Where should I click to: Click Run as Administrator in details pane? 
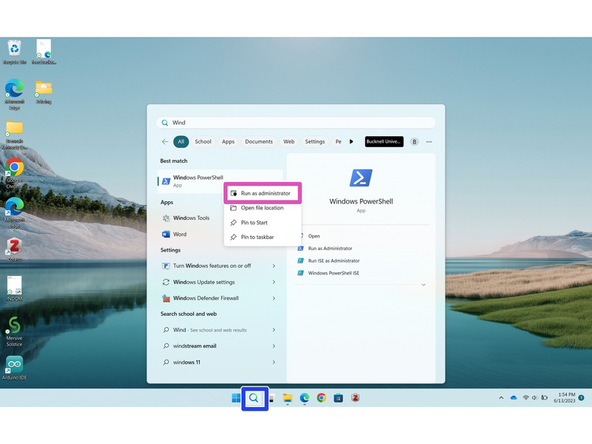tap(330, 248)
